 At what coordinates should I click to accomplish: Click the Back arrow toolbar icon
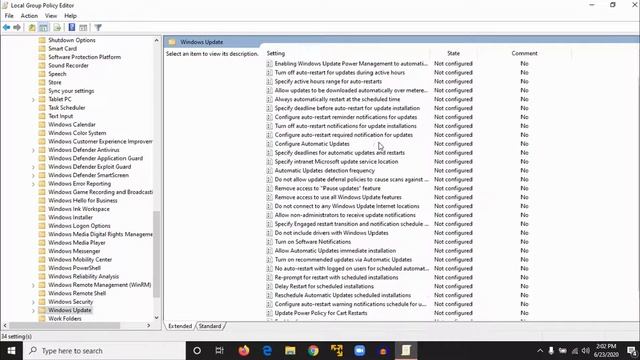(x=7, y=27)
